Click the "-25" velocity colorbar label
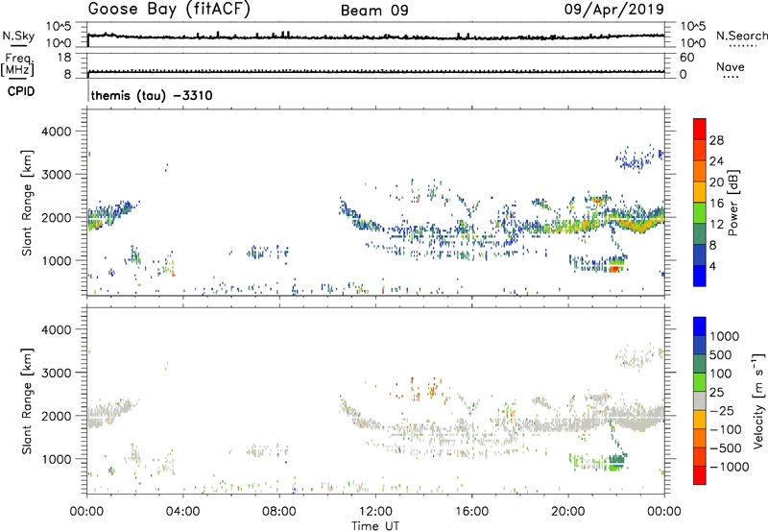 (x=723, y=411)
